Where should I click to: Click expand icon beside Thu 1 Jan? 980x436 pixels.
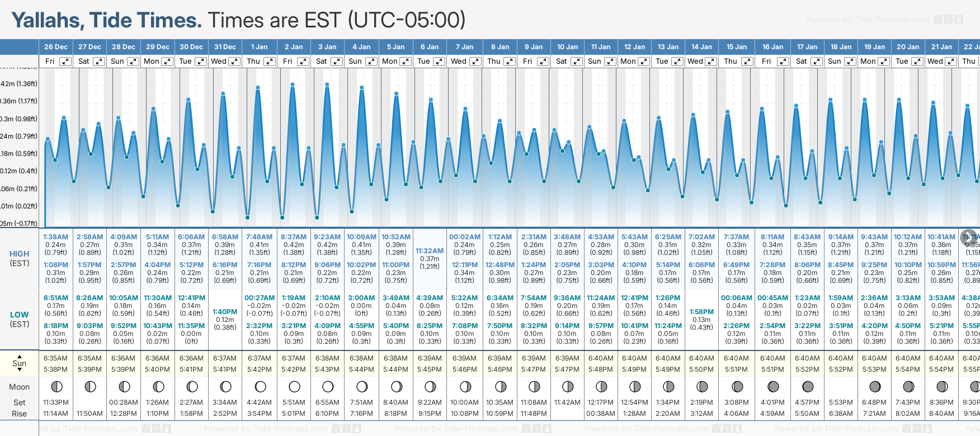(x=270, y=61)
